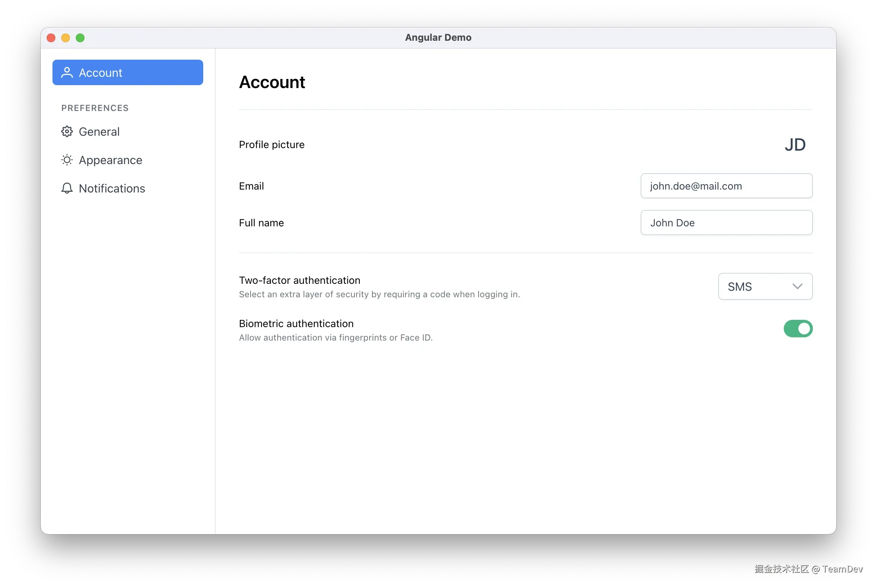Click the Account icon highlighted in blue
The height and width of the screenshot is (588, 877).
click(x=67, y=72)
